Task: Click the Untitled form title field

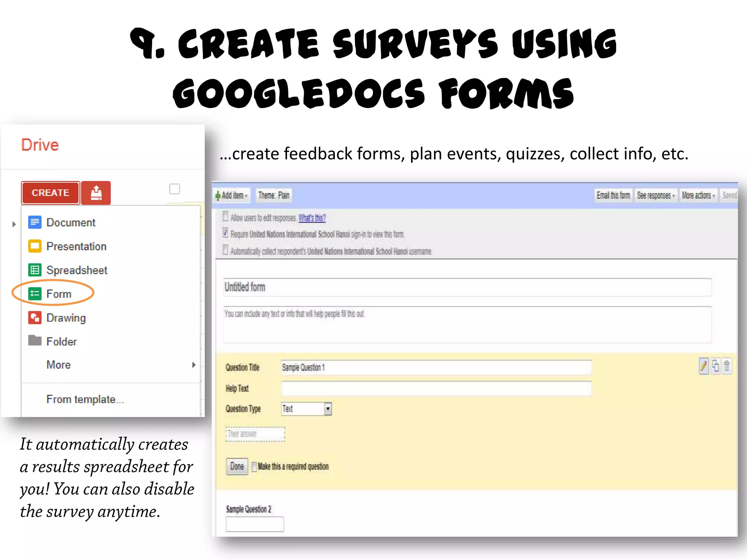Action: pos(468,287)
